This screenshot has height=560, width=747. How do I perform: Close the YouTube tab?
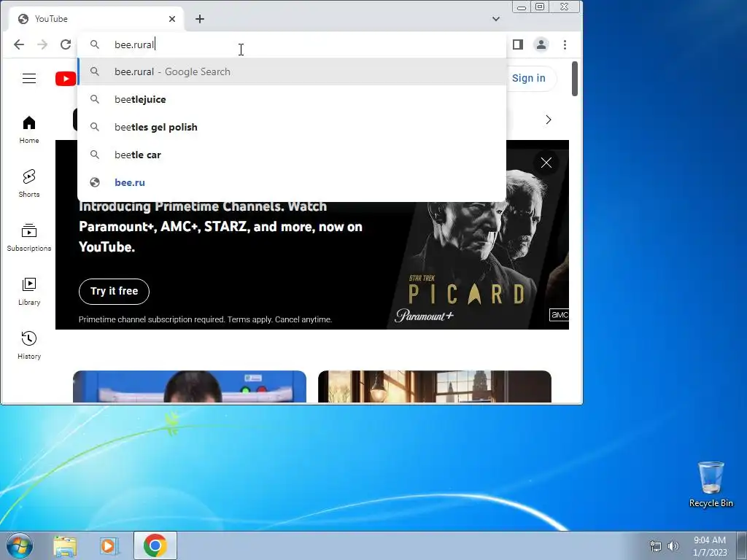(172, 19)
